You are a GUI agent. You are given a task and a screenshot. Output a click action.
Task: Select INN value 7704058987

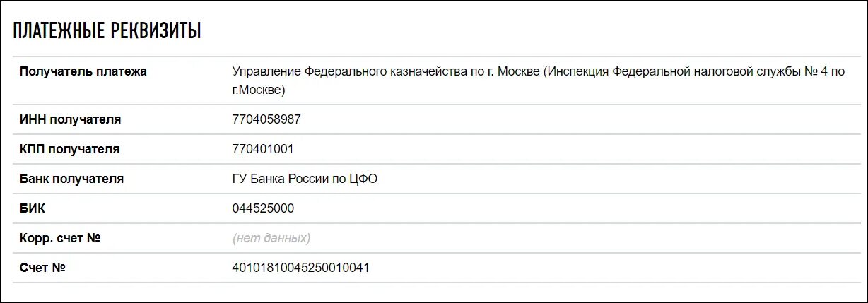[266, 119]
